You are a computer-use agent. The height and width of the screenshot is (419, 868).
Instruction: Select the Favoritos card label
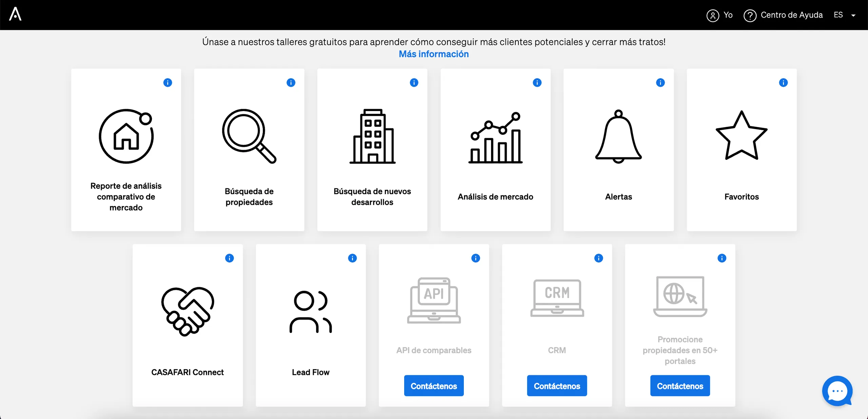pos(742,197)
